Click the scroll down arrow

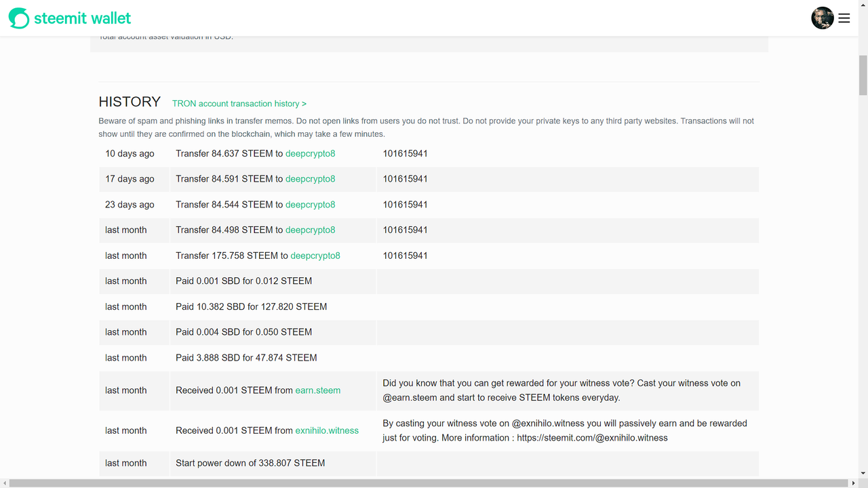point(863,473)
